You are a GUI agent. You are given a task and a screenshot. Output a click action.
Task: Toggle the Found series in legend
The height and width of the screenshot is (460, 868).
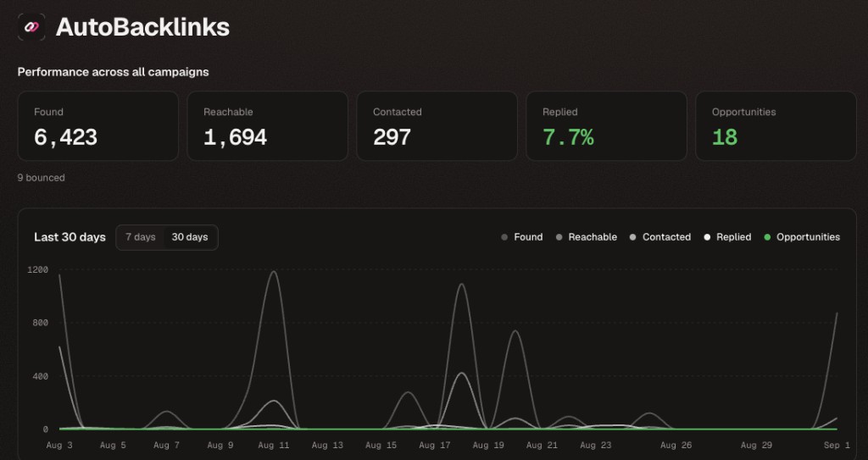point(521,237)
